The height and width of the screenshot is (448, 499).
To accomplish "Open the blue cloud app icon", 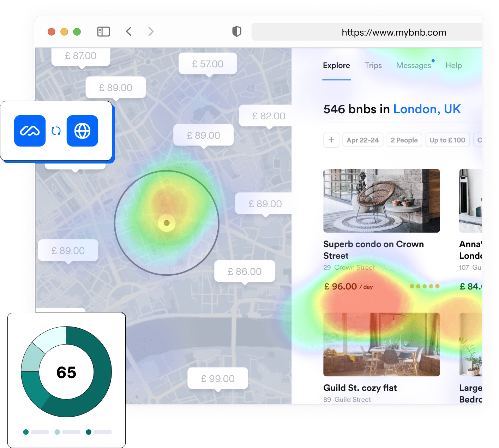I will tap(30, 131).
